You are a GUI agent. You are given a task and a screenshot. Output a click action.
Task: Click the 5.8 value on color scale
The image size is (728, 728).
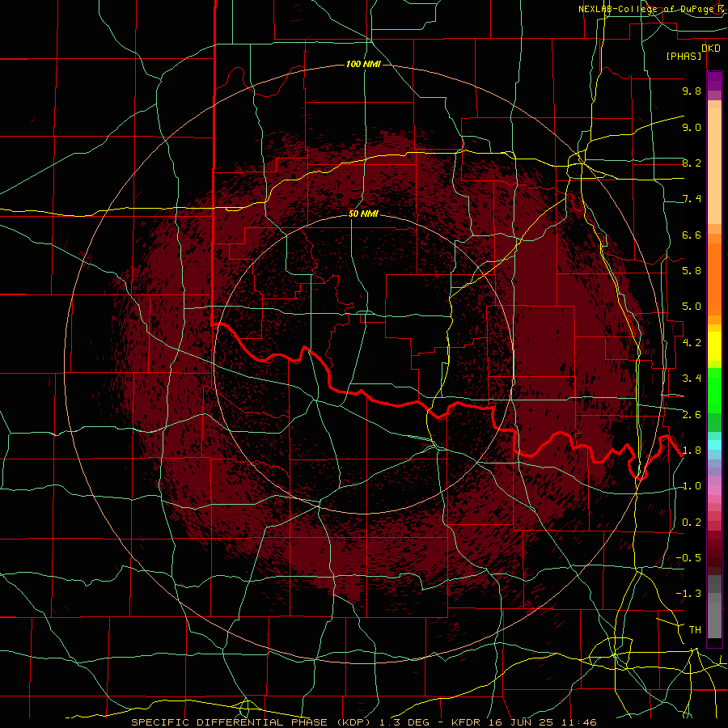692,271
